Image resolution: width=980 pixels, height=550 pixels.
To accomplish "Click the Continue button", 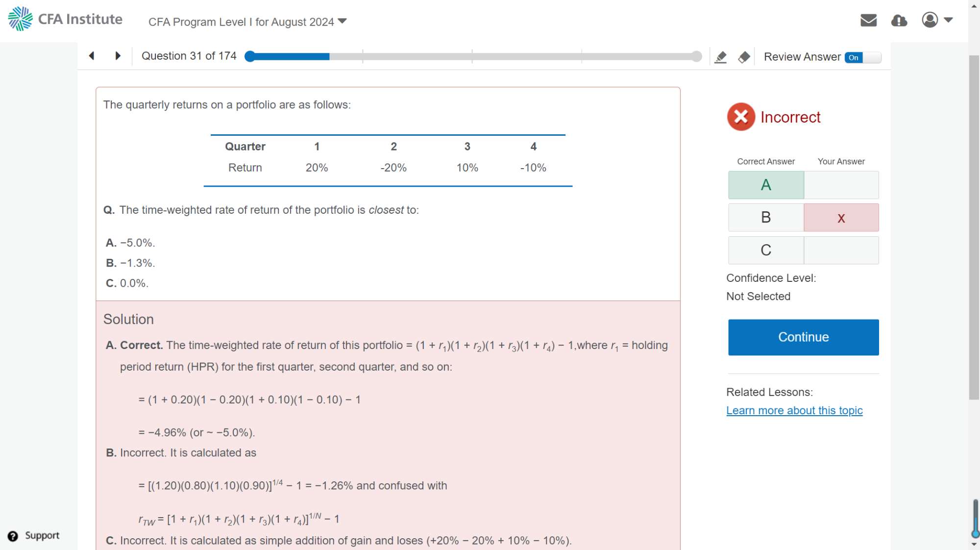I will tap(803, 337).
